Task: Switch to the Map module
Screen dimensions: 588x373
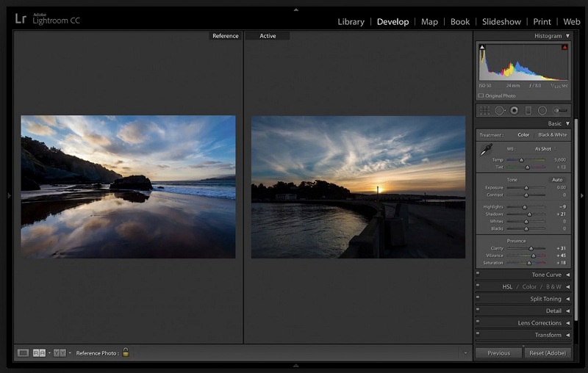Action: point(429,22)
